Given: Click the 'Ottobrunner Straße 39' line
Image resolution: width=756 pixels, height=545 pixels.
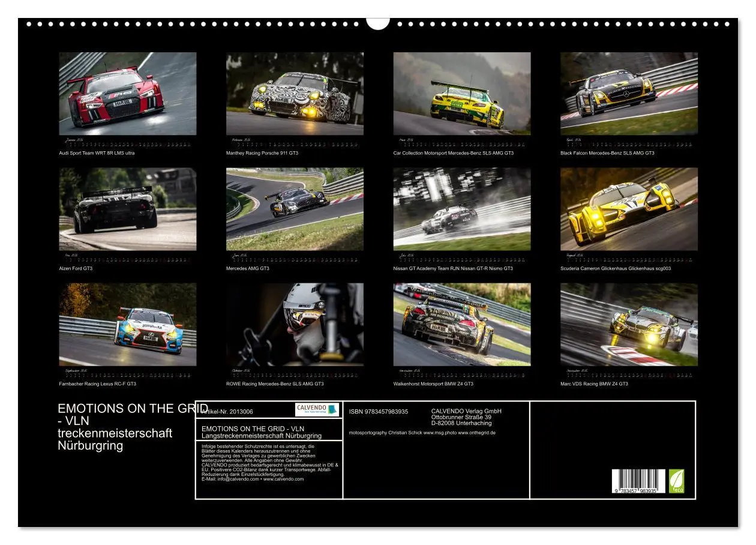Looking at the screenshot, I should pyautogui.click(x=461, y=417).
